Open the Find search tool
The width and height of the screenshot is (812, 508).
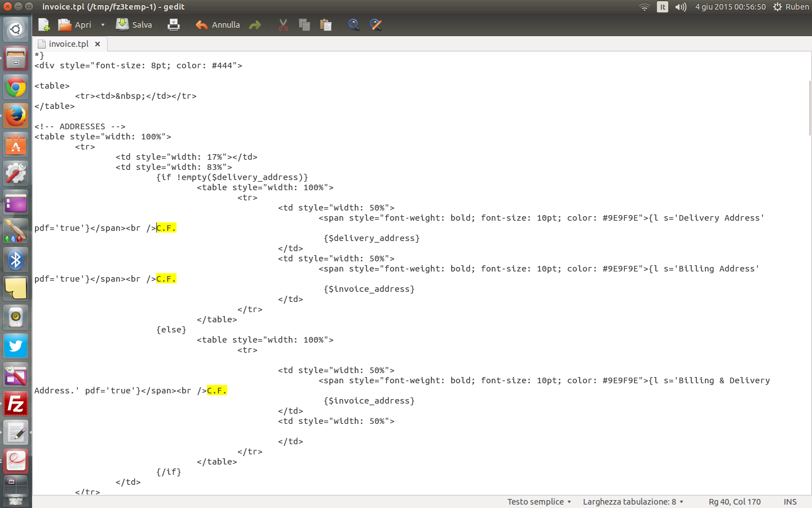tap(354, 25)
